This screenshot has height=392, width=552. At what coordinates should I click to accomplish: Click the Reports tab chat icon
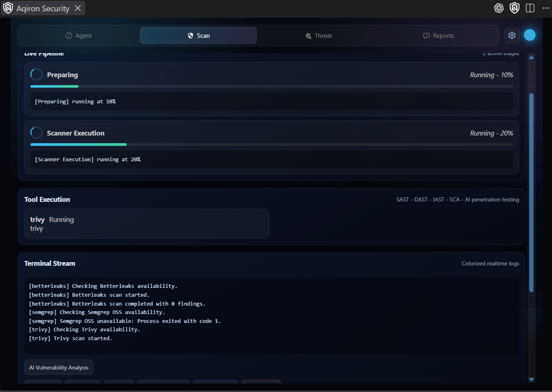pos(426,36)
